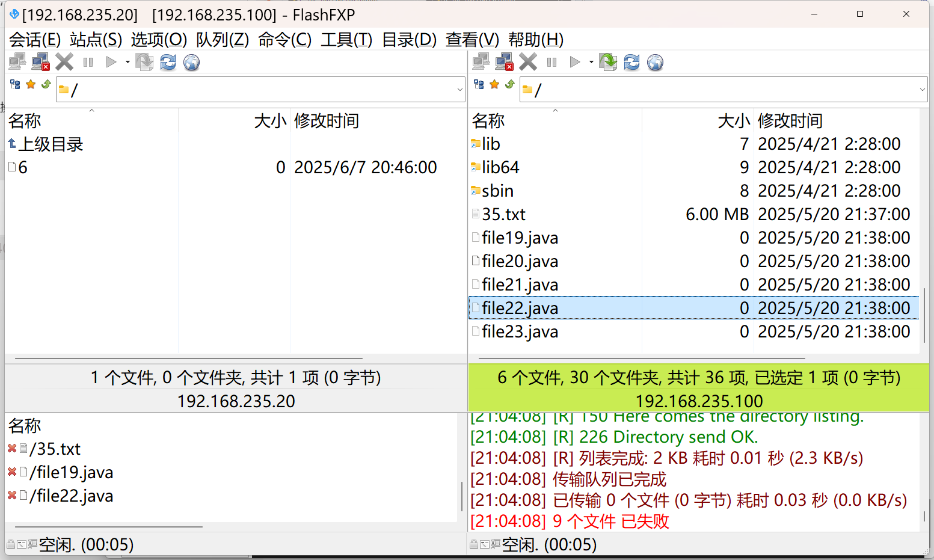Click the globe icon in right pane toolbar
This screenshot has width=934, height=560.
tap(655, 62)
